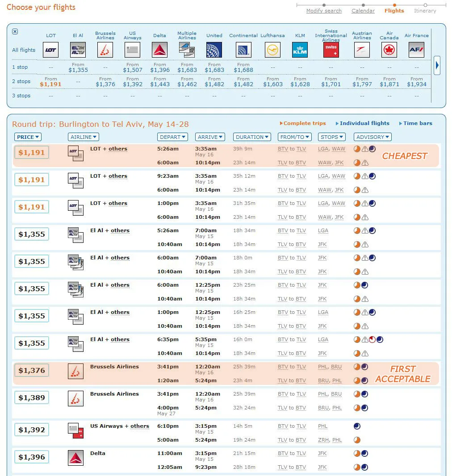Click the '1 stop' row label in the matrix
452x476 pixels.
pos(20,67)
